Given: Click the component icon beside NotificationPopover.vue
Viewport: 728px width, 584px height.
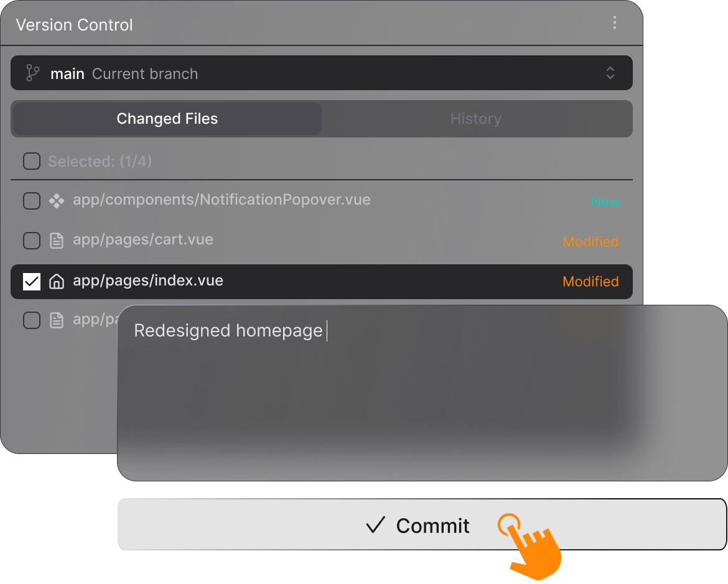Looking at the screenshot, I should click(x=57, y=201).
